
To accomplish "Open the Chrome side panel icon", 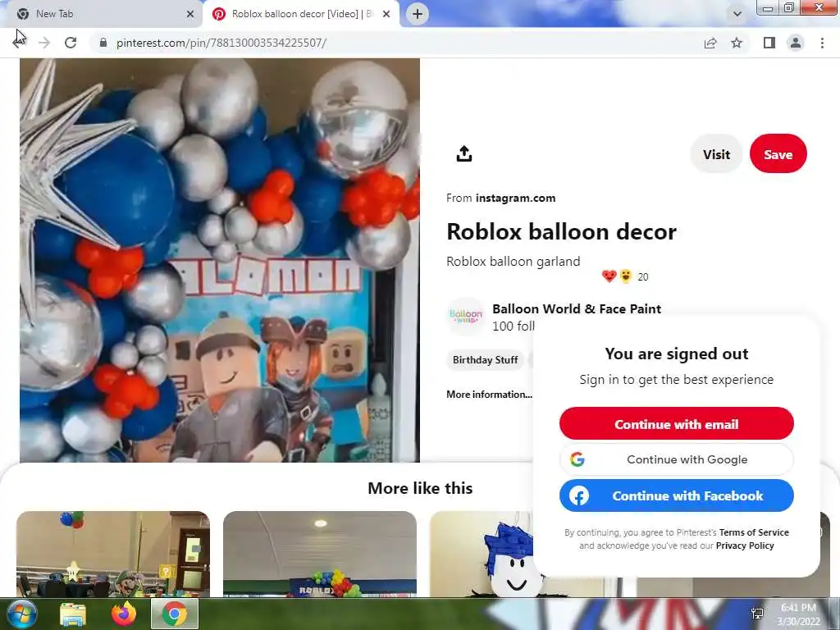I will (x=769, y=43).
